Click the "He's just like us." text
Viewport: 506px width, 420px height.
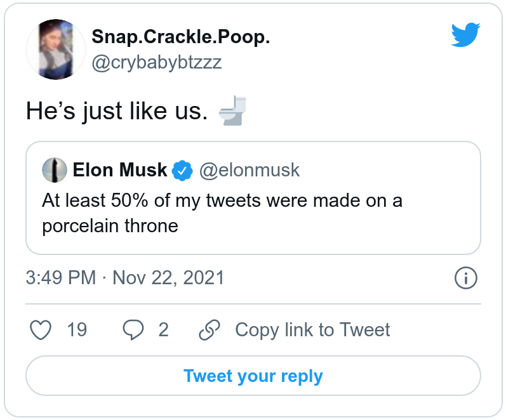pyautogui.click(x=117, y=111)
